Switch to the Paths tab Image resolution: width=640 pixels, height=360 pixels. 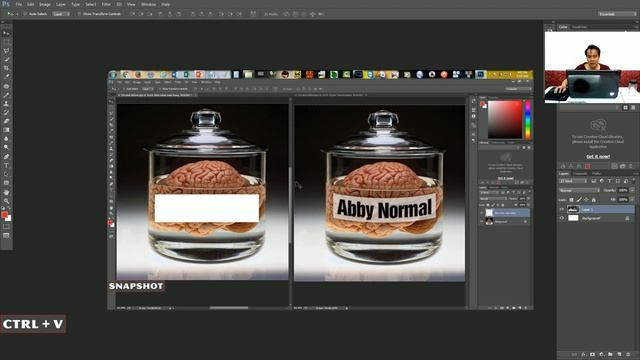point(596,173)
